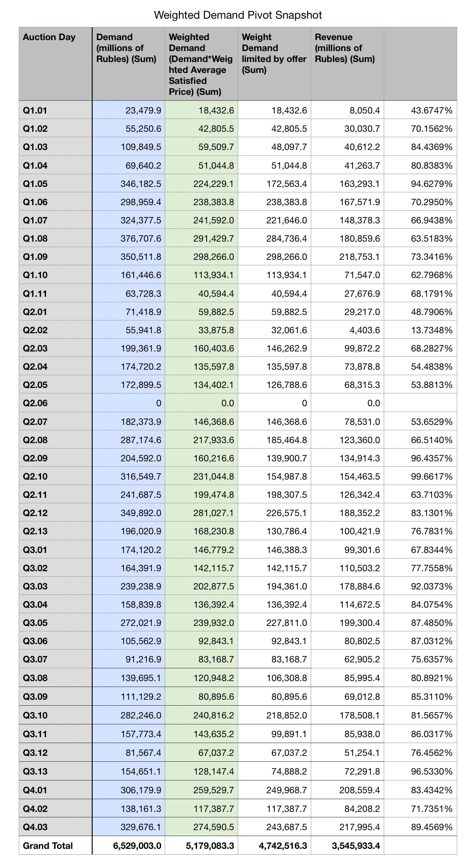Image resolution: width=475 pixels, height=868 pixels.
Task: Click row label Q4.01
Action: [55, 790]
